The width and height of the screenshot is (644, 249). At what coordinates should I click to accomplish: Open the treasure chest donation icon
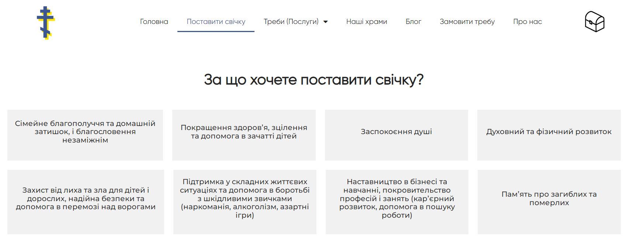(x=595, y=22)
